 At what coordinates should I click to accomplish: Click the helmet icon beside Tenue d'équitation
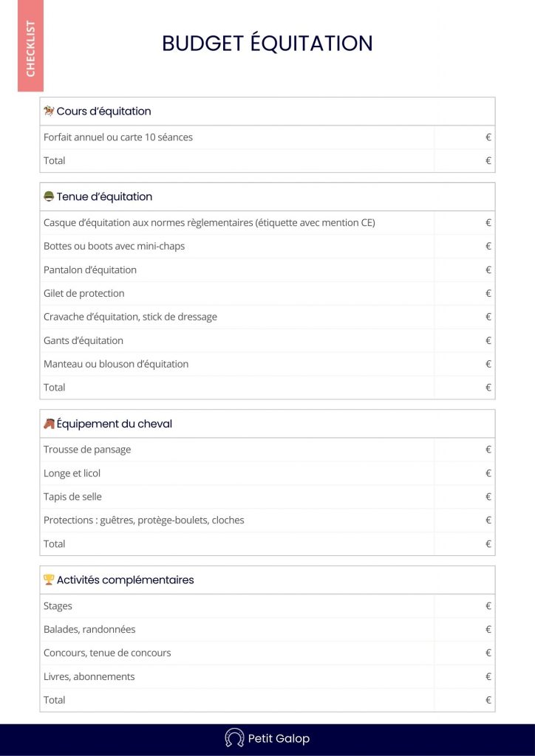(x=49, y=196)
